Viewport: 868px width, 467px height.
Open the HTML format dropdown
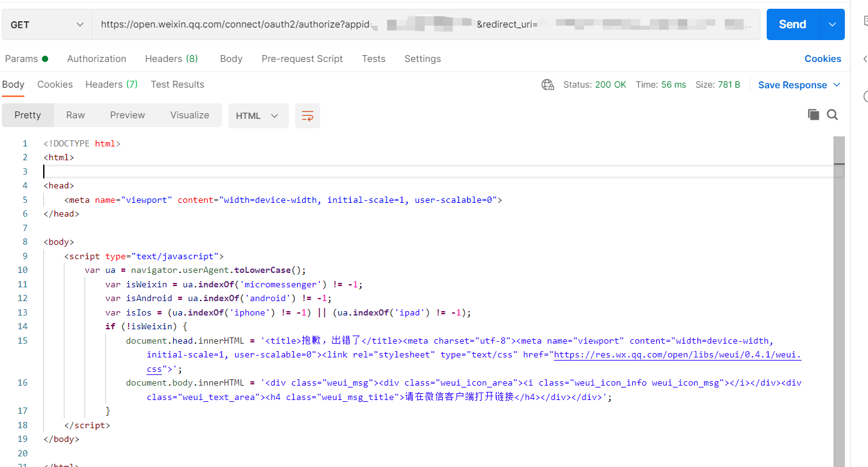click(258, 116)
